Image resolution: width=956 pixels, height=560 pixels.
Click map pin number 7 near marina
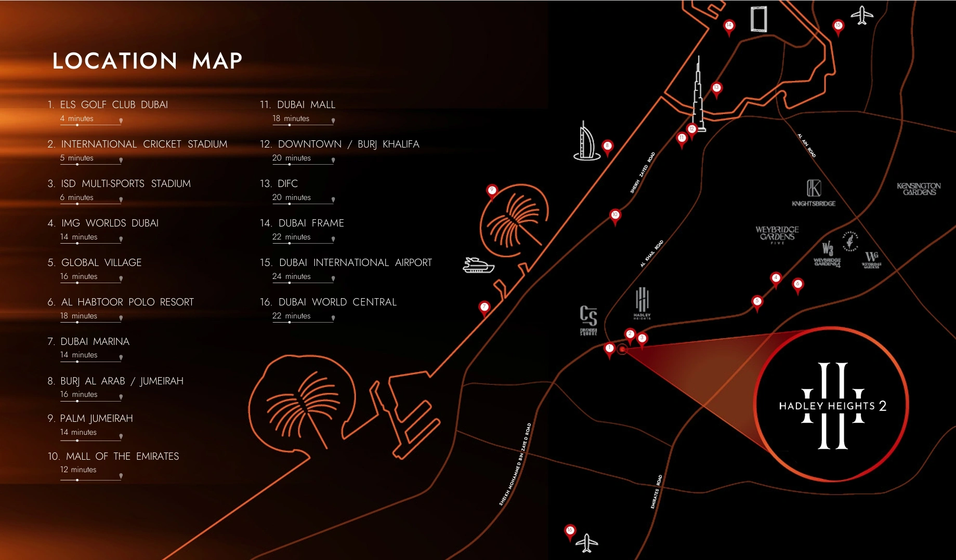pos(484,308)
